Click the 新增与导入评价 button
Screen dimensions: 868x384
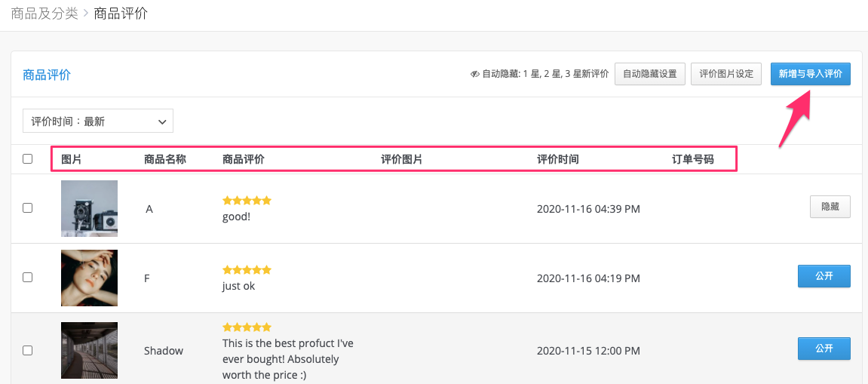[x=811, y=74]
